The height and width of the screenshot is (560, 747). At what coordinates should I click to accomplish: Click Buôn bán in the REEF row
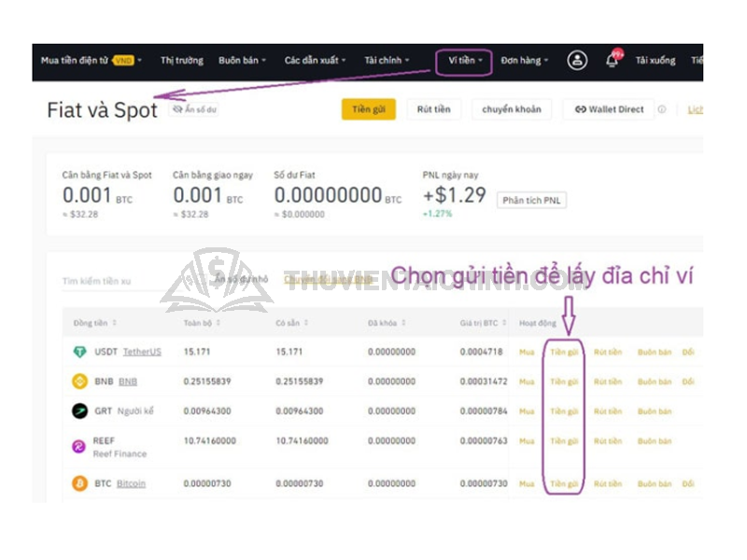tap(655, 441)
